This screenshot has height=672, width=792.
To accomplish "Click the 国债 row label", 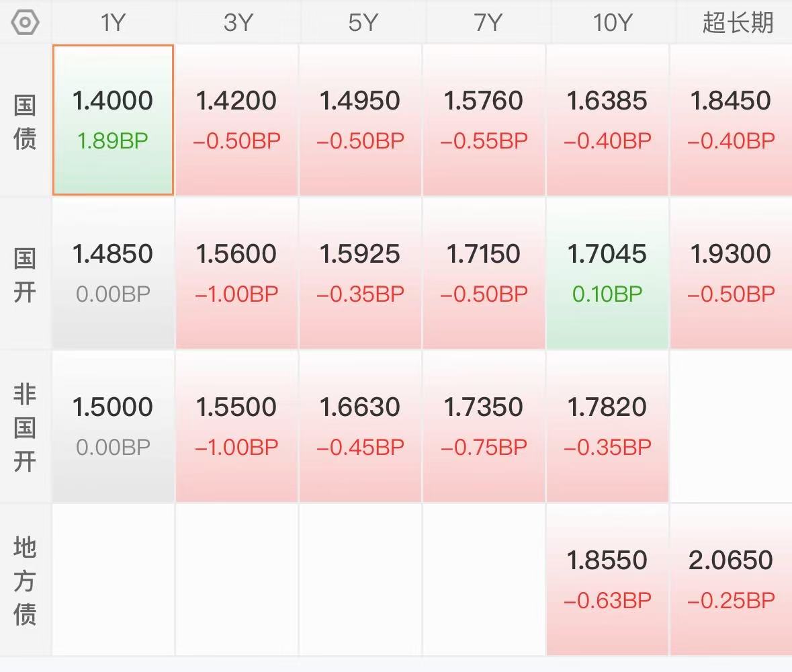I will (x=25, y=122).
